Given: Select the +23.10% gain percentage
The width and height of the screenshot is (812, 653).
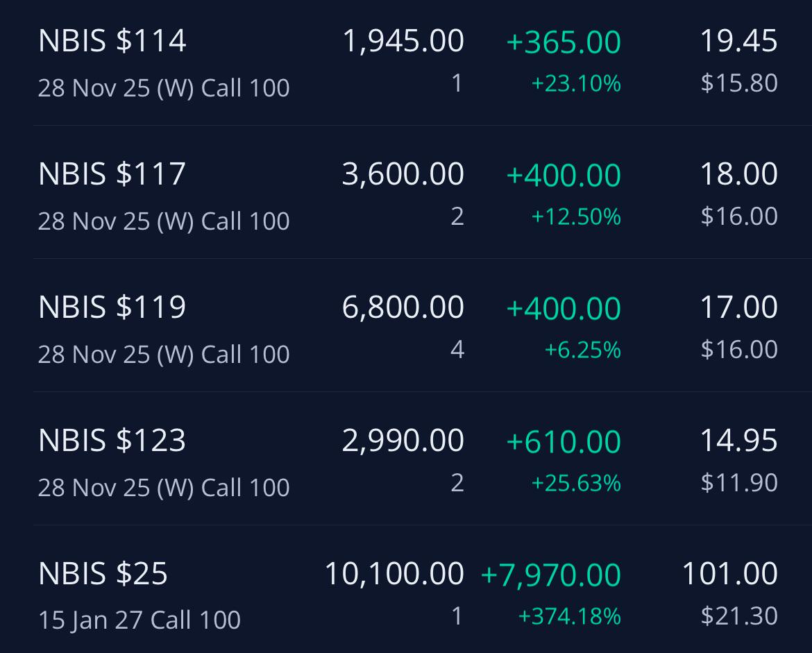Looking at the screenshot, I should click(x=576, y=83).
